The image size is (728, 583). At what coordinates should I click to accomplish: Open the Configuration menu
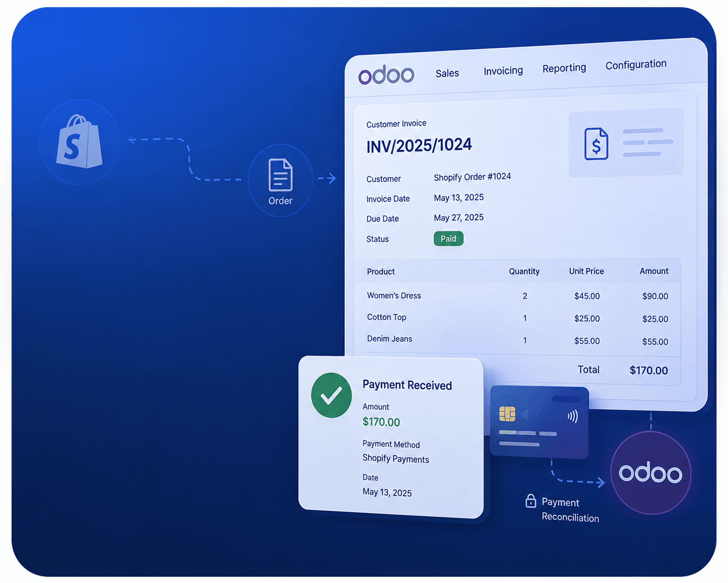click(636, 65)
